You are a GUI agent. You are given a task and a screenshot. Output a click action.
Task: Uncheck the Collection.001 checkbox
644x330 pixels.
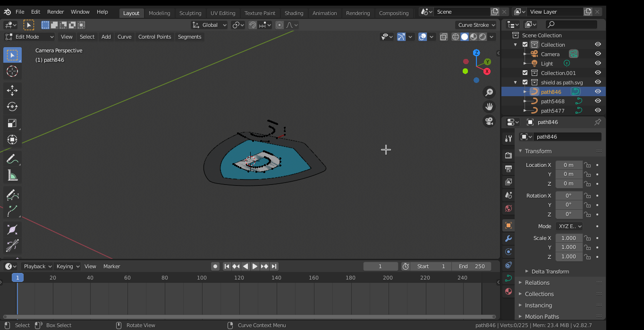point(525,73)
